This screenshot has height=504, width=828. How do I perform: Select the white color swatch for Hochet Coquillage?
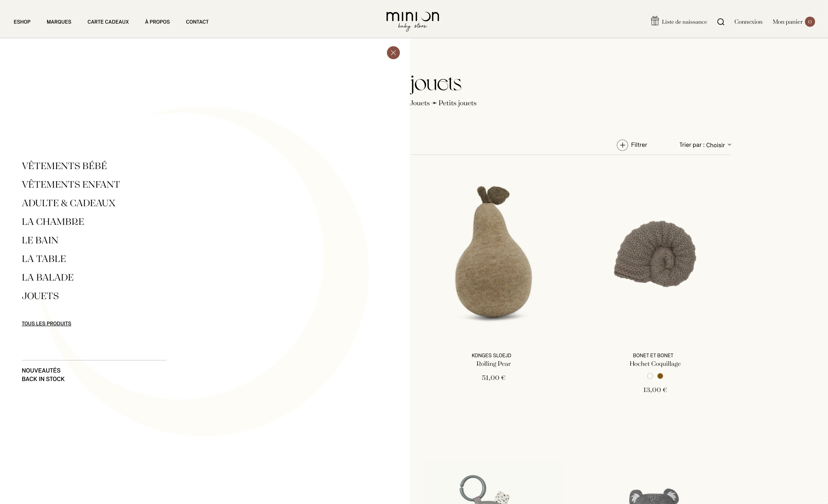[650, 376]
